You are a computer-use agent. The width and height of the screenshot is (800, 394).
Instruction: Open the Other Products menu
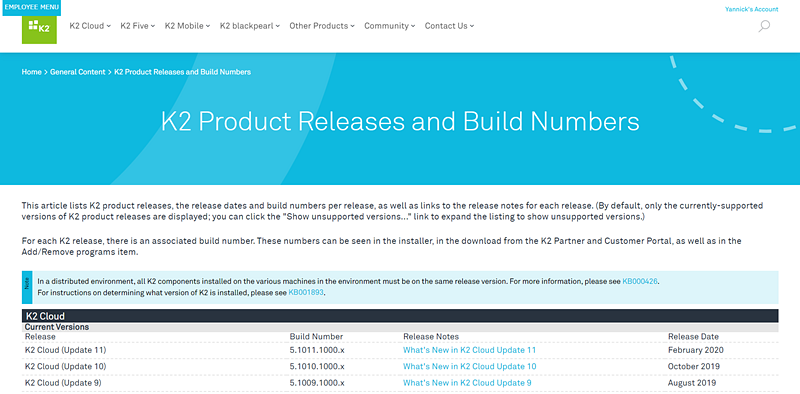pyautogui.click(x=322, y=26)
